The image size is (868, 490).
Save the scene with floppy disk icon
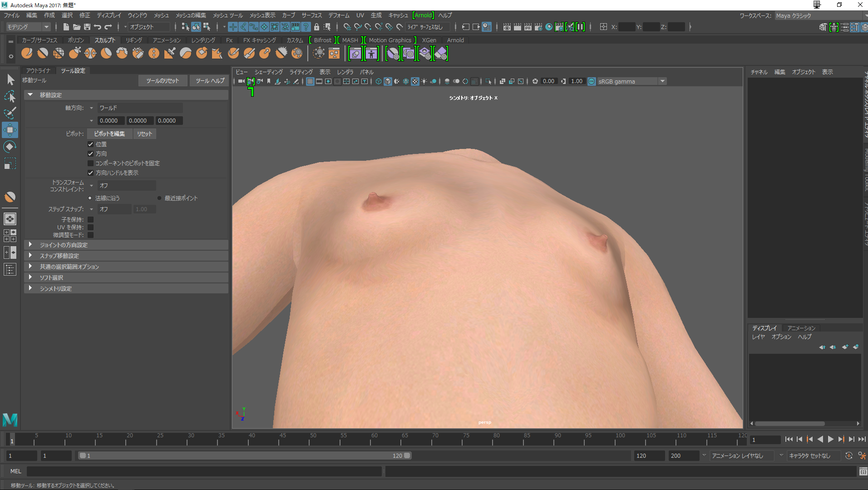87,27
